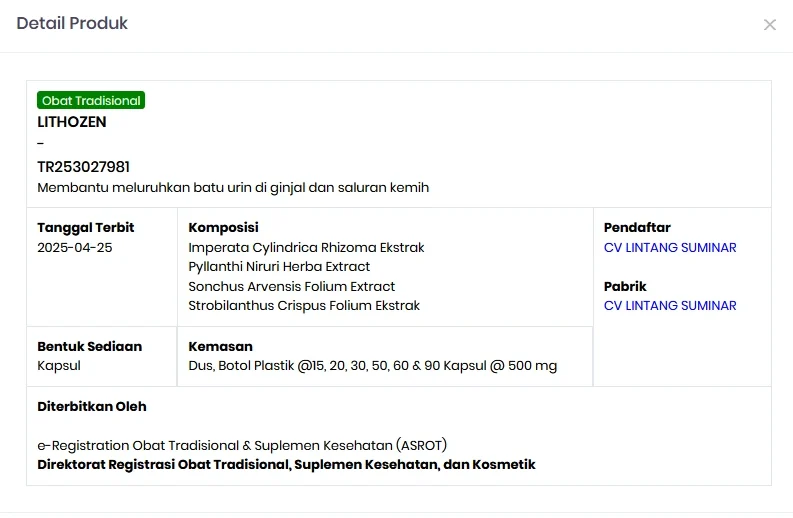Click the Diterbitkan Oleh heading
This screenshot has width=793, height=518.
point(92,407)
